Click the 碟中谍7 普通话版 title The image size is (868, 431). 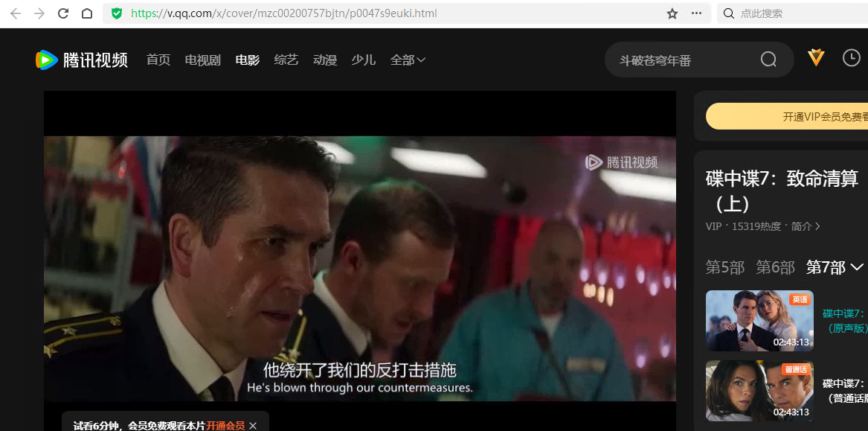845,391
